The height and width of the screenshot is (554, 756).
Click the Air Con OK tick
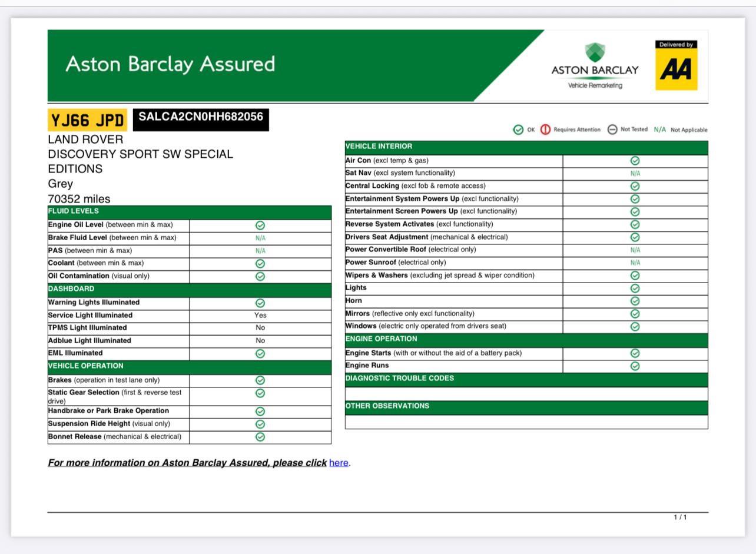click(635, 161)
